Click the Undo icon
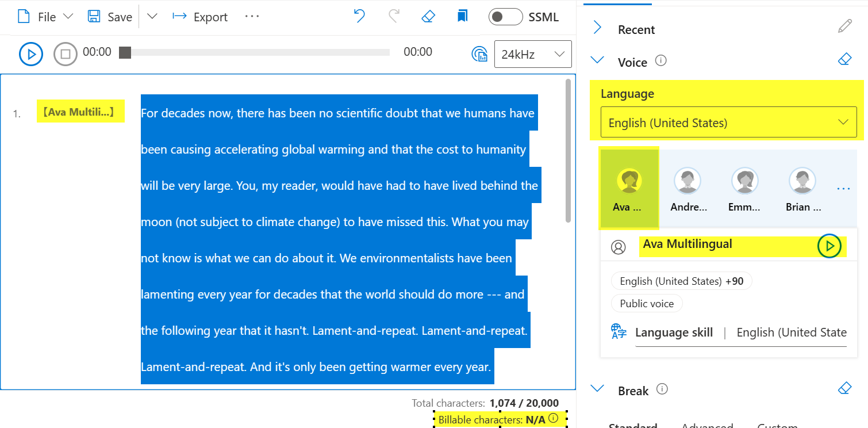 click(360, 16)
